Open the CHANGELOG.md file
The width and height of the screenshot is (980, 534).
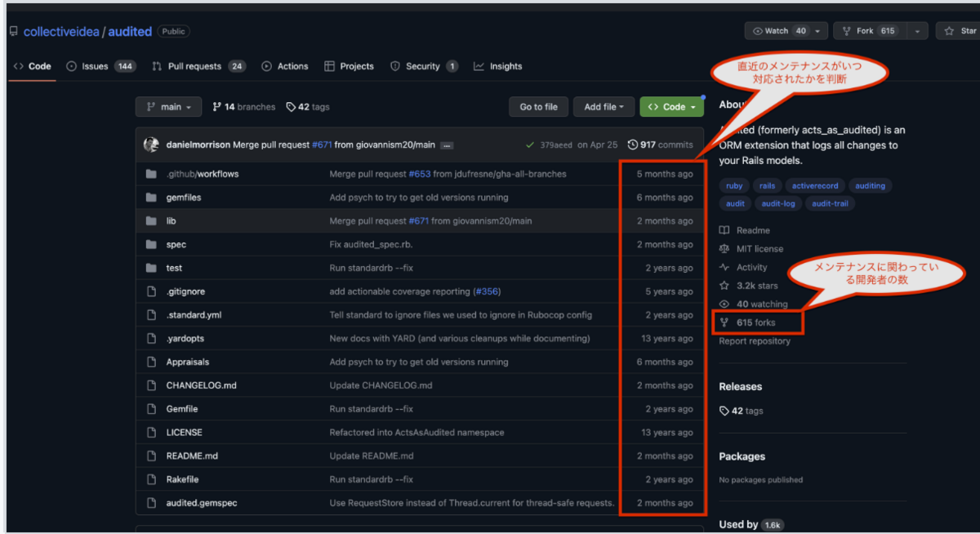pyautogui.click(x=201, y=385)
